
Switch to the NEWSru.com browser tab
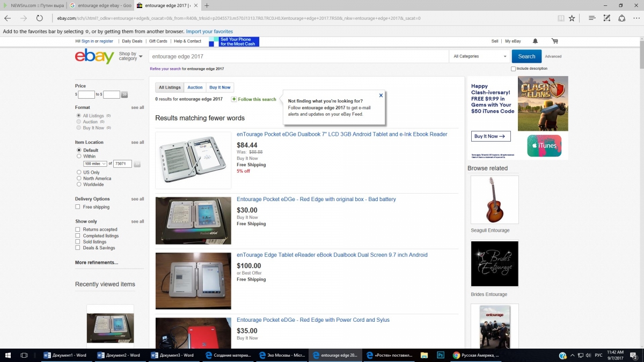point(33,5)
